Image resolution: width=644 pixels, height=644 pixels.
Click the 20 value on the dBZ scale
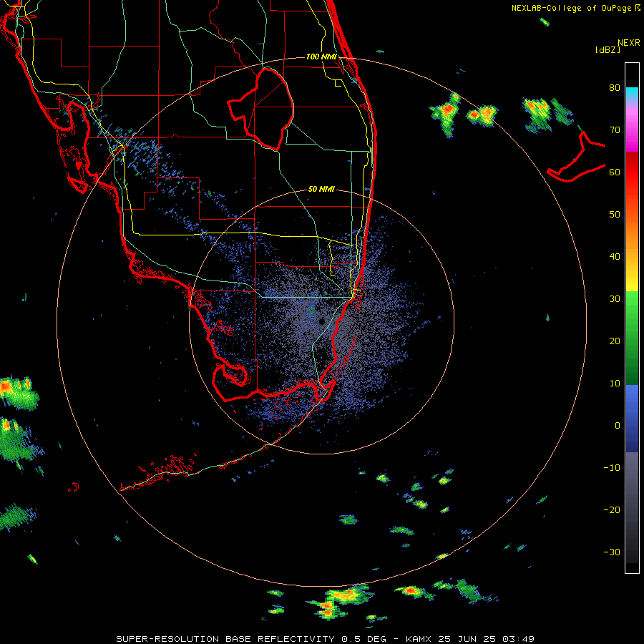[615, 341]
